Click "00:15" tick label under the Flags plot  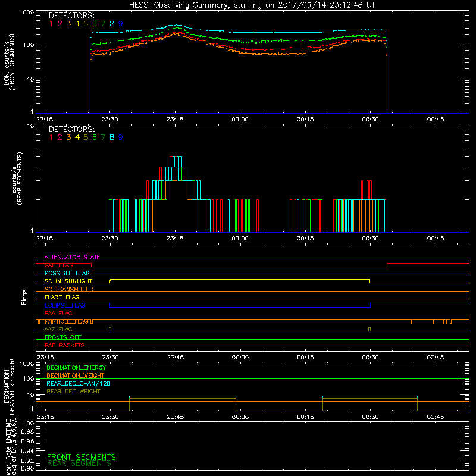pyautogui.click(x=305, y=358)
